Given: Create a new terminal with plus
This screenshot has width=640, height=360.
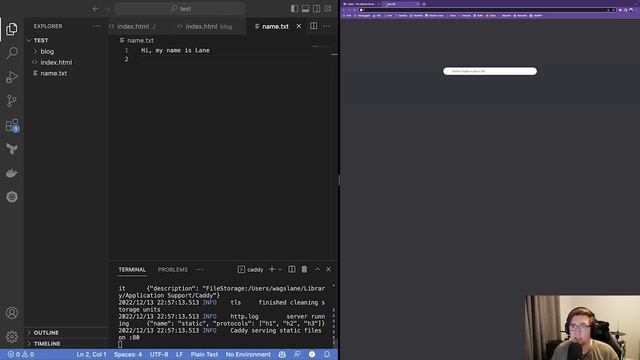Looking at the screenshot, I should [x=272, y=269].
